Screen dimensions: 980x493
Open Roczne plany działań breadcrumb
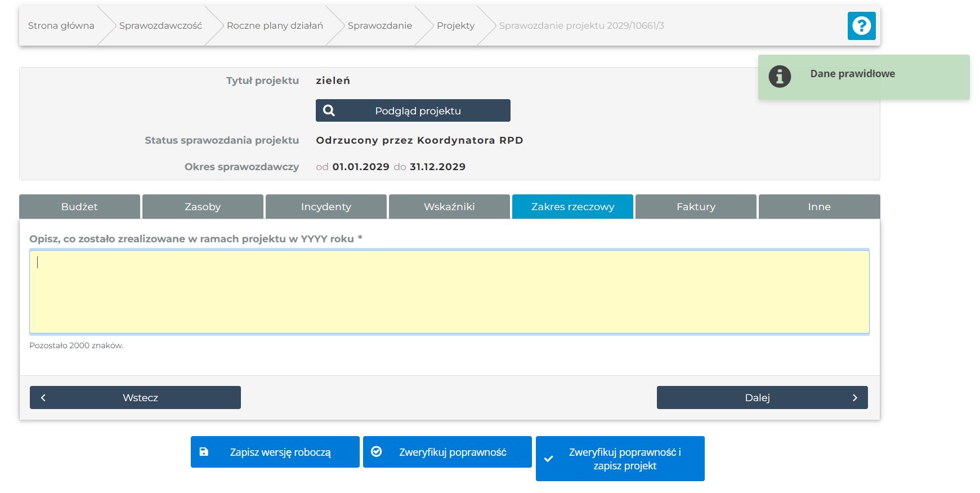[275, 26]
